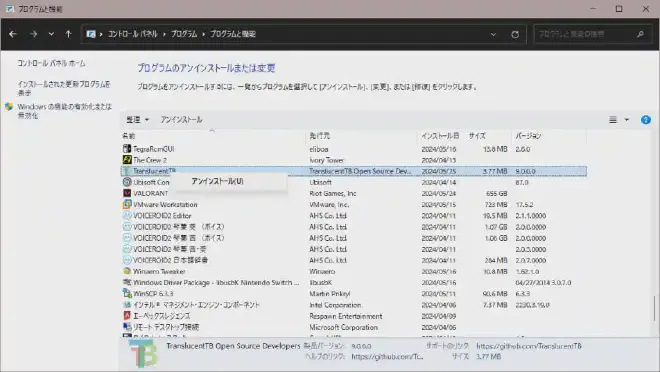The height and width of the screenshot is (372, 660).
Task: Click publisher Martin Prikryl cell
Action: pyautogui.click(x=330, y=294)
